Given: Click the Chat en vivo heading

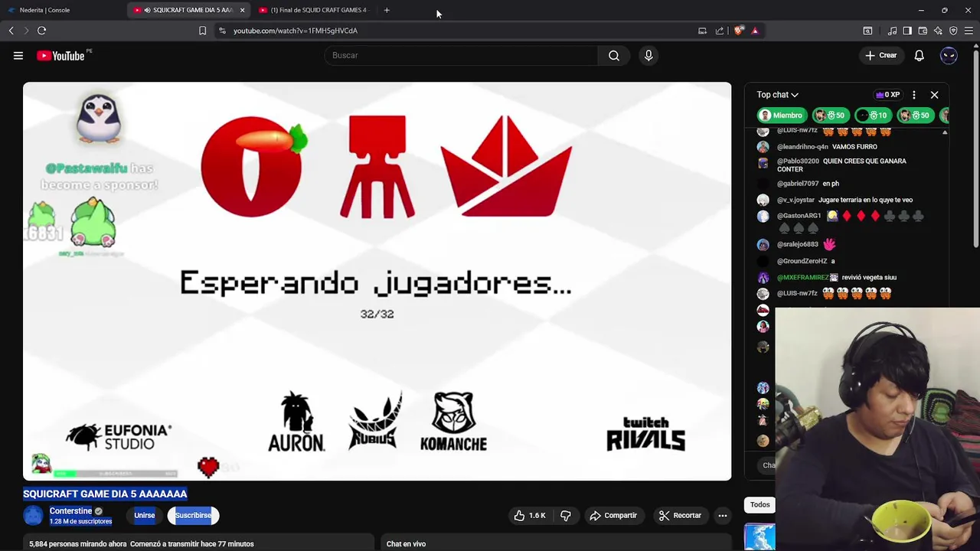Looking at the screenshot, I should [x=406, y=543].
